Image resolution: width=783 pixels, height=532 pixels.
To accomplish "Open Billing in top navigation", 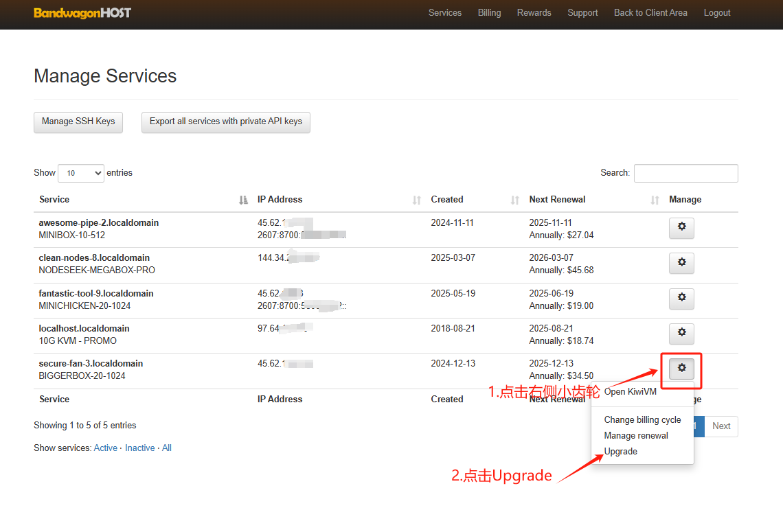I will [x=489, y=13].
